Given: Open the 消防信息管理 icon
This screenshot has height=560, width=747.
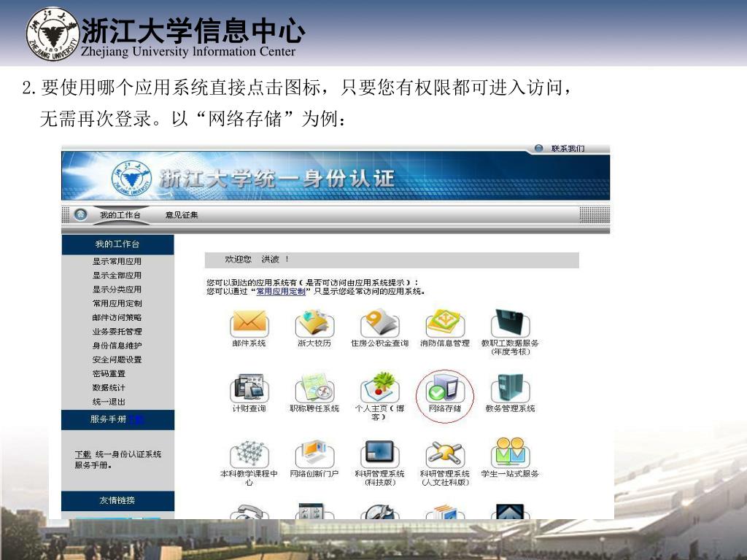Looking at the screenshot, I should point(445,323).
